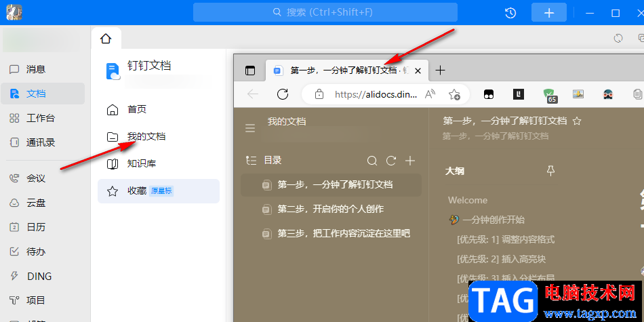The width and height of the screenshot is (644, 322).
Task: Click the alidocs URL address bar
Action: (x=376, y=95)
